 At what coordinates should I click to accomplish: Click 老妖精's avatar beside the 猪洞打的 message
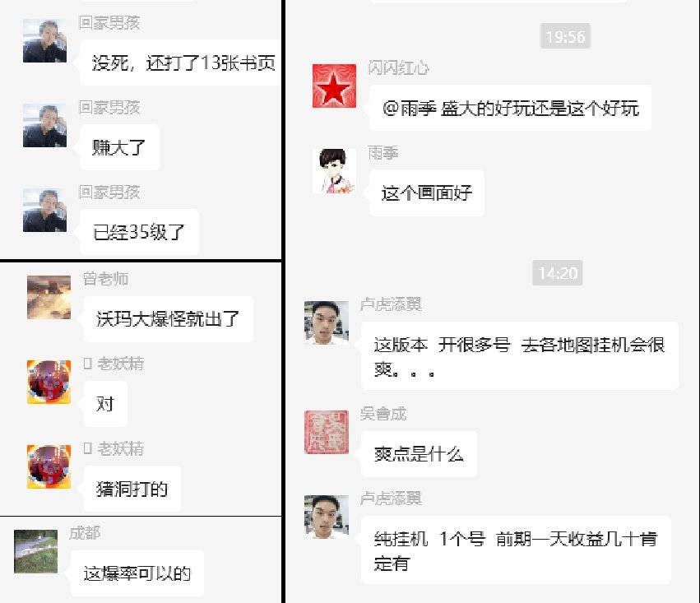[x=49, y=466]
